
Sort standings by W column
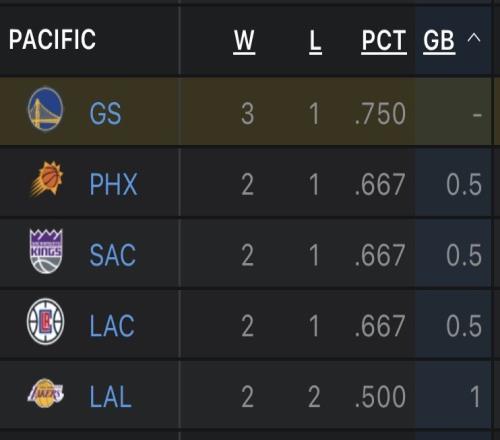[x=244, y=42]
